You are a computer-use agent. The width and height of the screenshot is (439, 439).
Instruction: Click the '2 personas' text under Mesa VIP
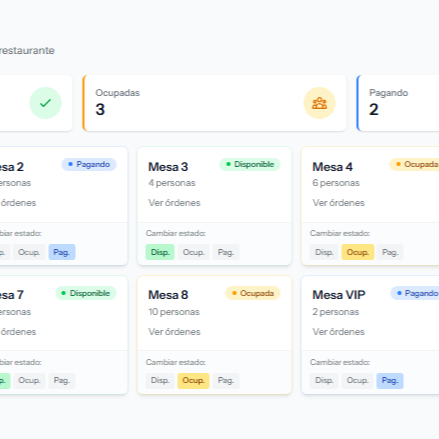[336, 312]
